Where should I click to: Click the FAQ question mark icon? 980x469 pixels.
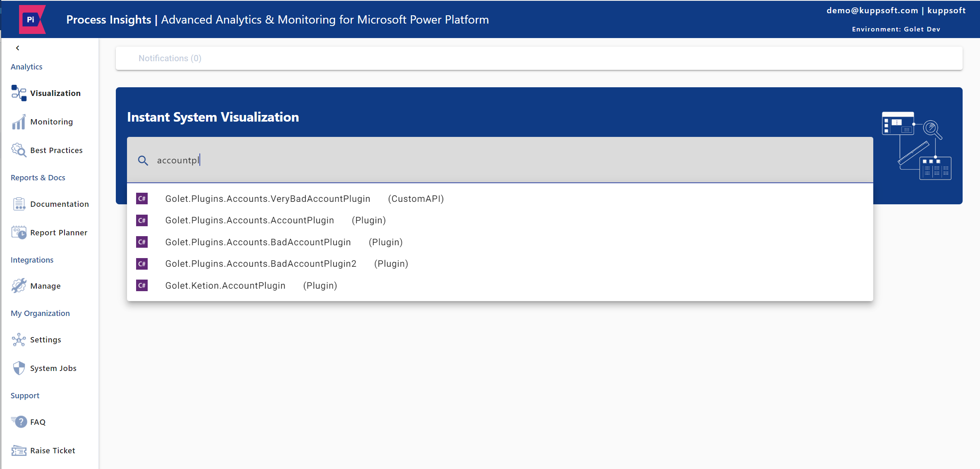pos(19,422)
